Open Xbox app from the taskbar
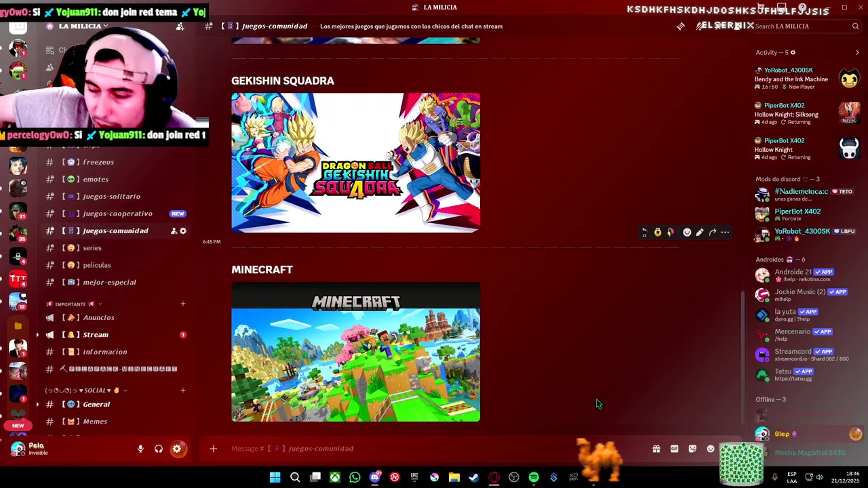This screenshot has width=868, height=488. click(x=335, y=477)
